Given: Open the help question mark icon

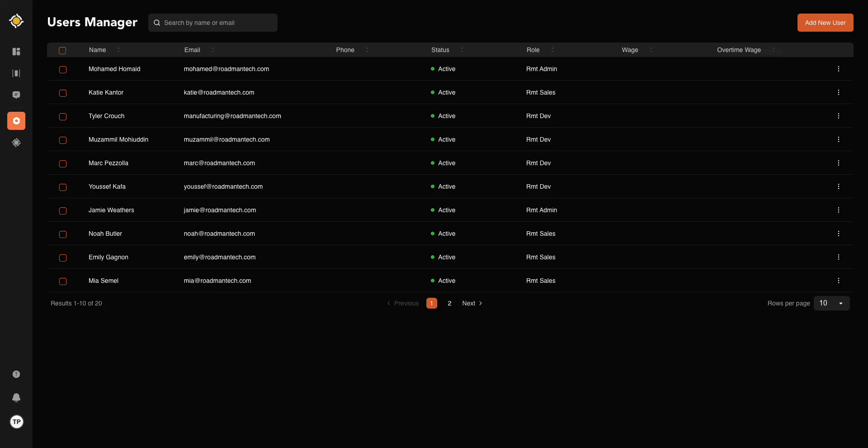Looking at the screenshot, I should pos(16,374).
